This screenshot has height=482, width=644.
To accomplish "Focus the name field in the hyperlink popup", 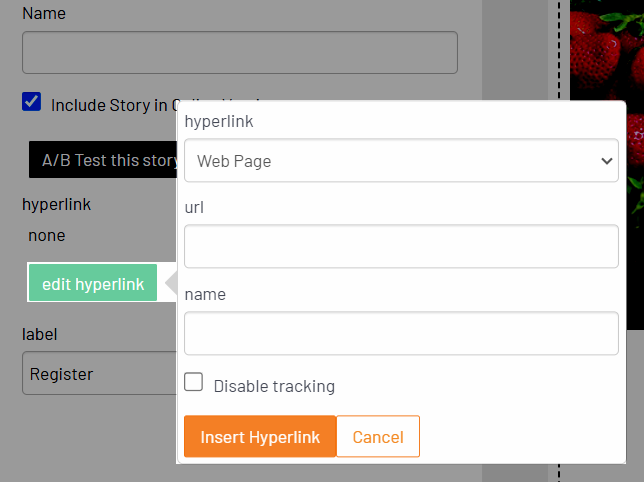I will [x=401, y=333].
